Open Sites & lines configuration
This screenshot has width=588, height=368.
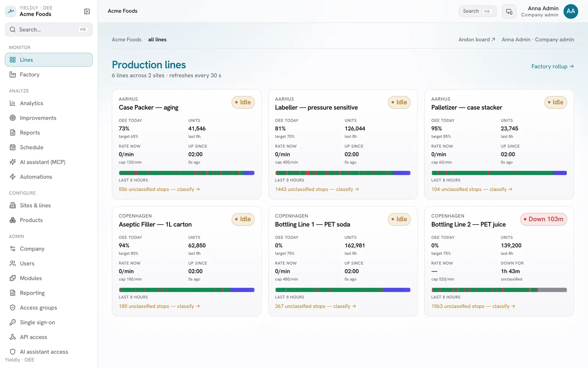click(49, 205)
